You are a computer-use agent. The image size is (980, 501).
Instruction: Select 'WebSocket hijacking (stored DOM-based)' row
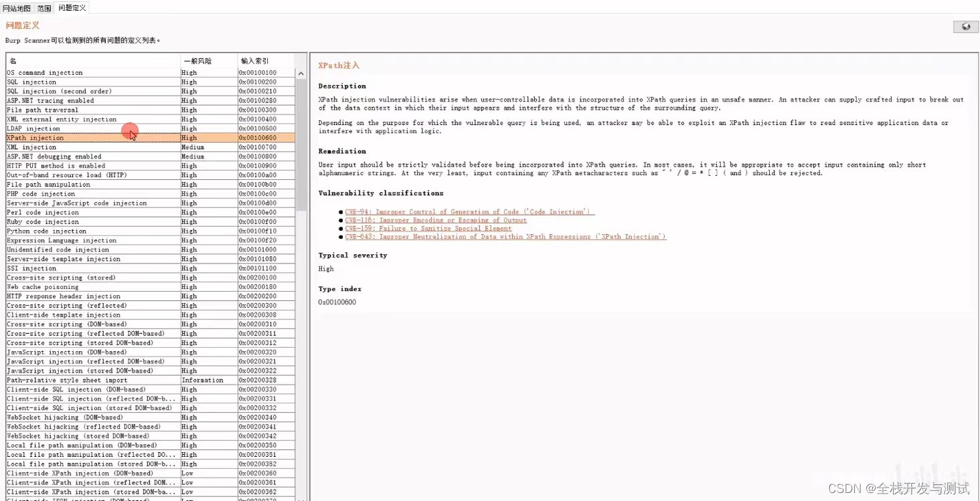click(151, 436)
